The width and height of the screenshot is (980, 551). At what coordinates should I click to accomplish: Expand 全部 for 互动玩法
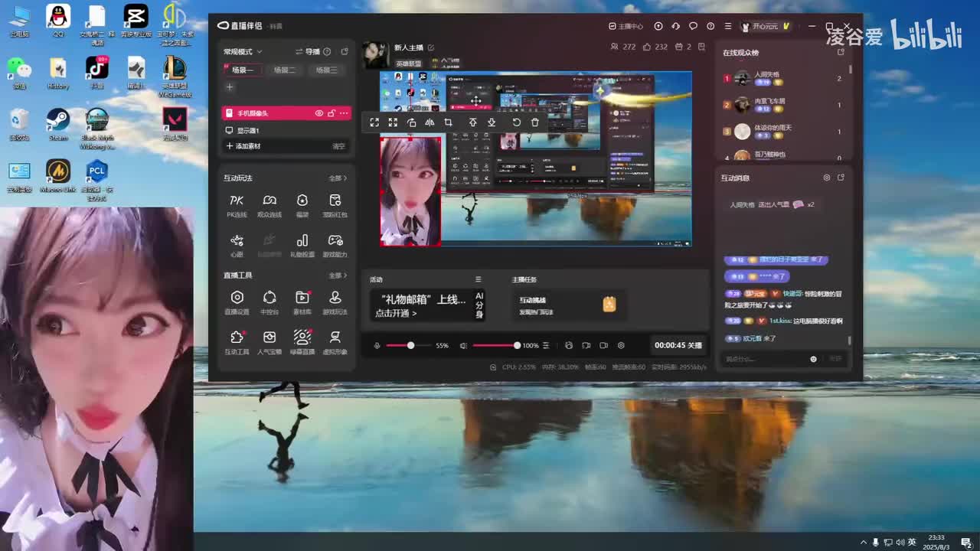tap(338, 178)
